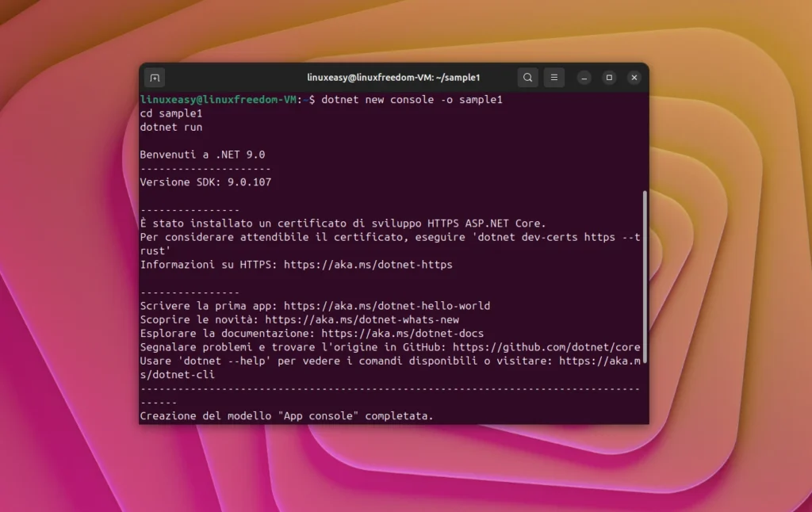Click the 'Versione SDK: 9.0.107' text
The height and width of the screenshot is (512, 812).
207,181
